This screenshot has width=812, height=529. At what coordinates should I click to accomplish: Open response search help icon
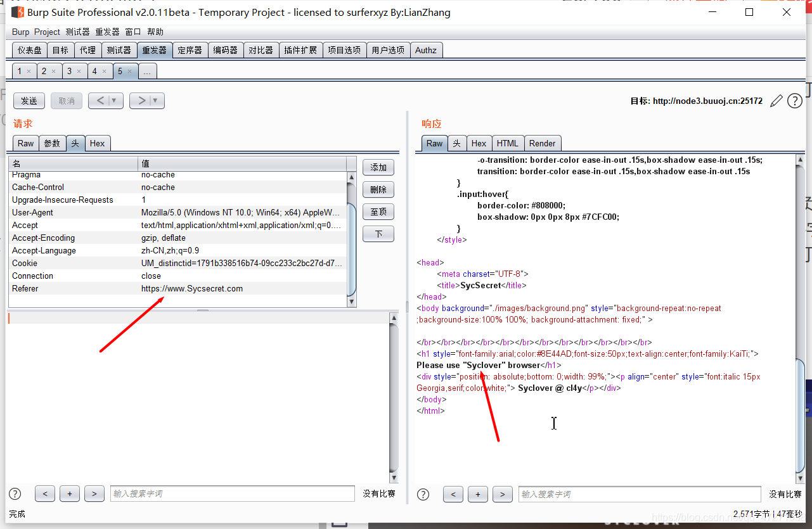coord(423,494)
